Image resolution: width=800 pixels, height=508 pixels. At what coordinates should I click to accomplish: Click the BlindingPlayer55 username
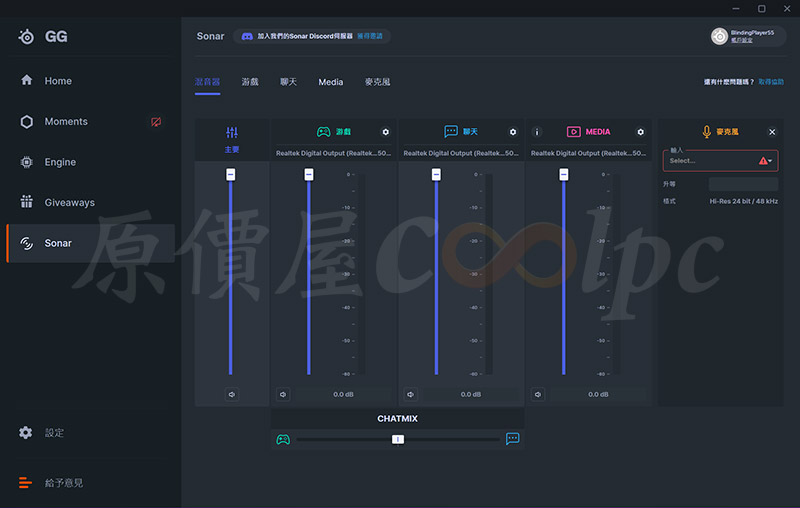[x=752, y=33]
